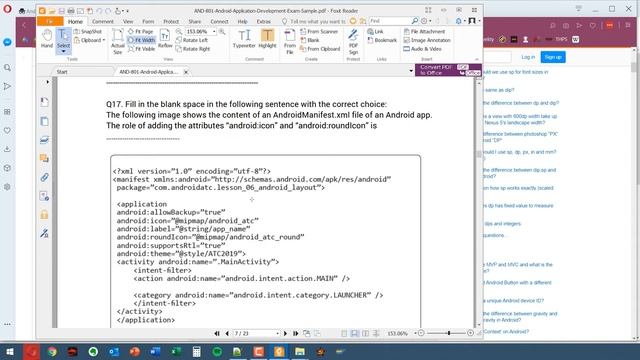Create PDF From Scanner
640x360 pixels.
click(x=319, y=31)
